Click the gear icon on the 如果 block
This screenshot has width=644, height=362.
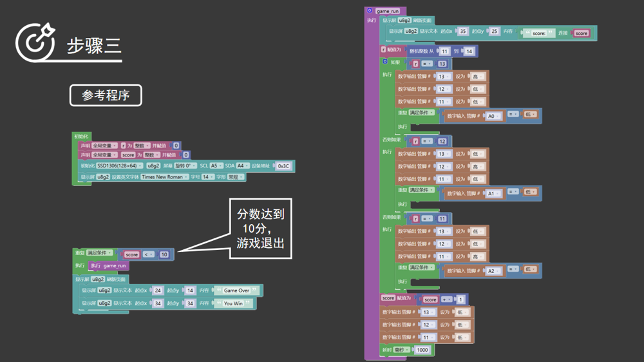tap(385, 62)
